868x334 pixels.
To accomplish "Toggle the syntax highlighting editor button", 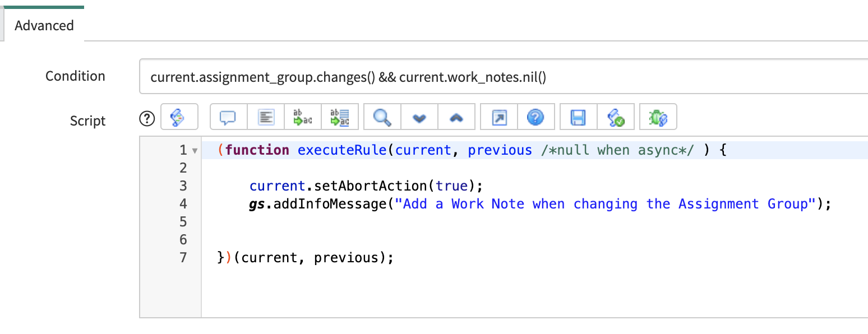I will [178, 117].
